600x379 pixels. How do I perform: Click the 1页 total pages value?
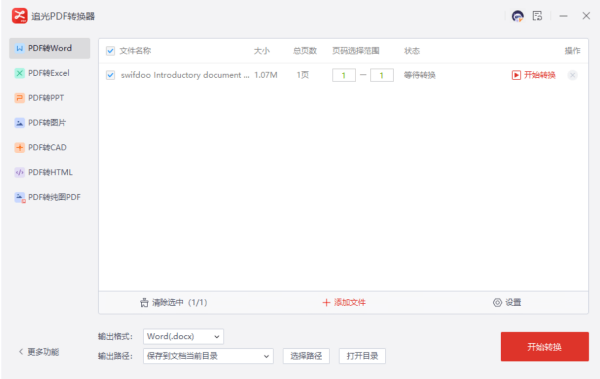[303, 75]
